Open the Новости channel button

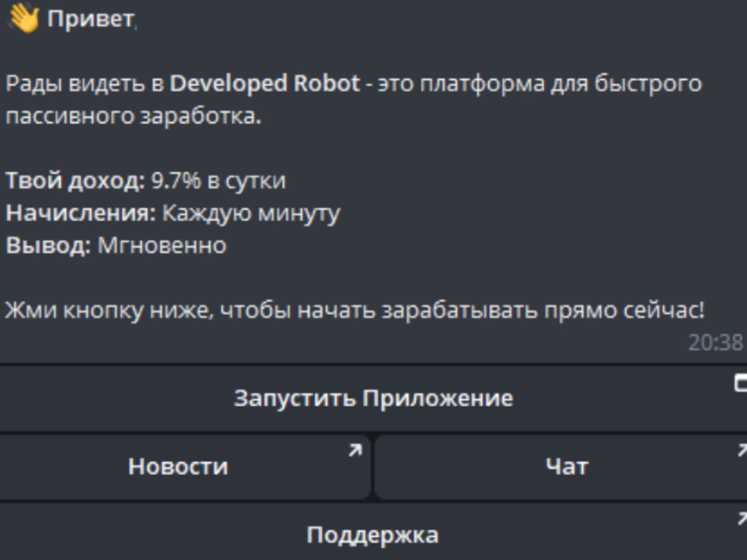click(x=180, y=465)
